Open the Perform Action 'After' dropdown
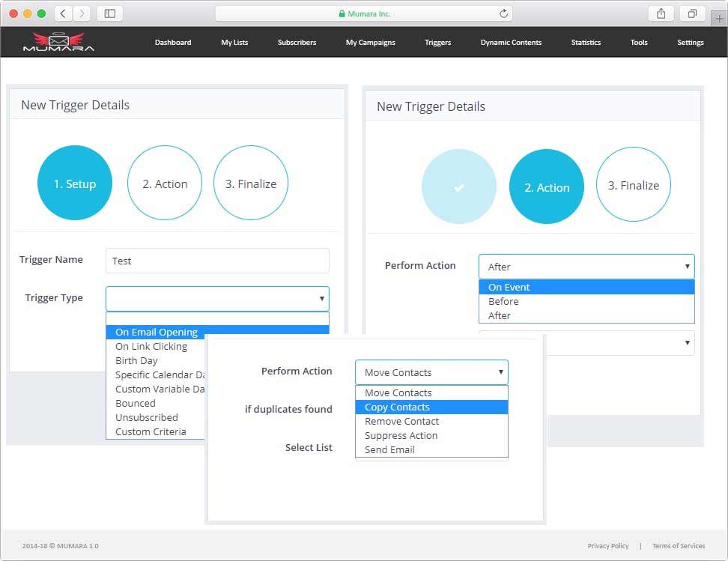Screen dimensions: 728x561 click(x=586, y=267)
